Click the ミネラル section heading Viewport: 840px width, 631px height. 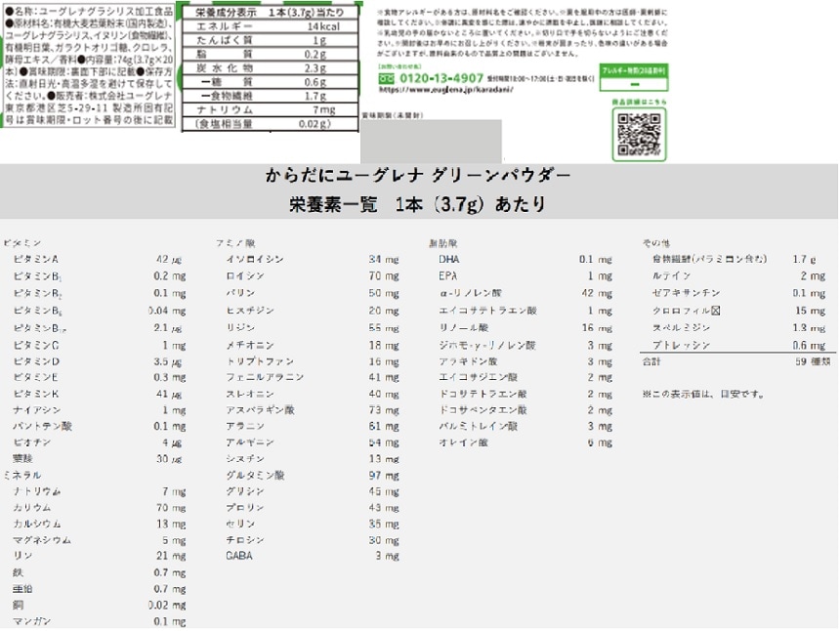22,474
